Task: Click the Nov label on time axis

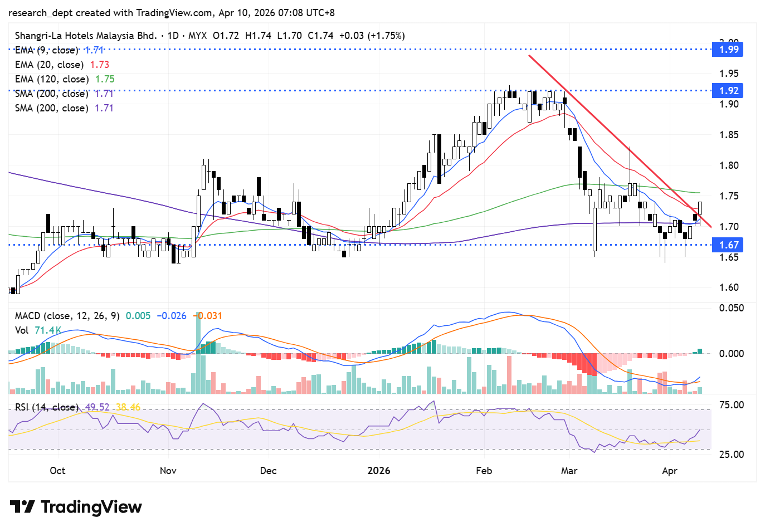Action: tap(168, 471)
